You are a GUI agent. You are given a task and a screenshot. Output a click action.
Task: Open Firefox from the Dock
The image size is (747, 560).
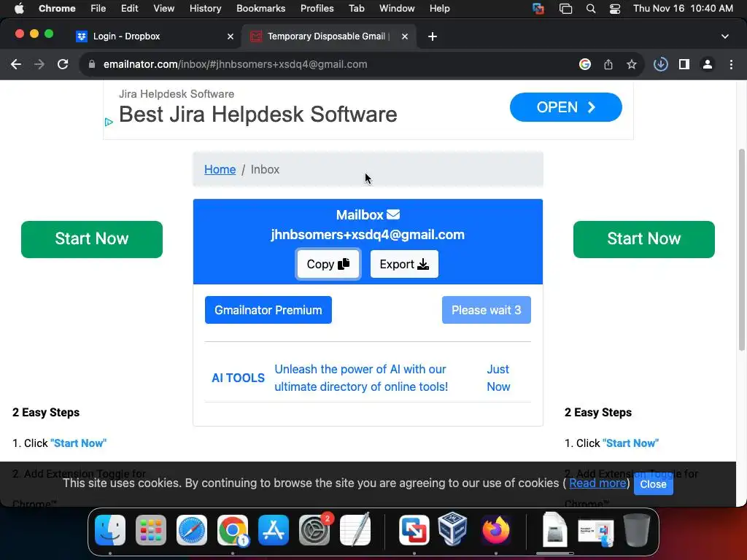point(495,530)
